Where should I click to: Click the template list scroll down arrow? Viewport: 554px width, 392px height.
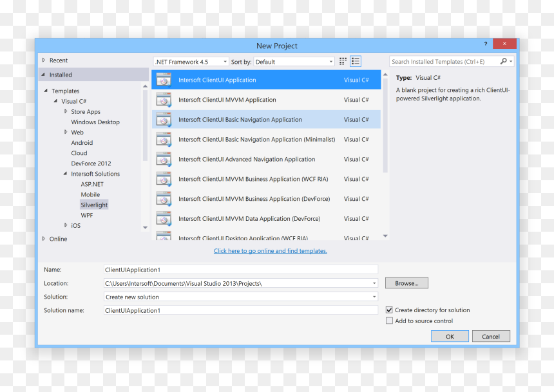coord(385,236)
